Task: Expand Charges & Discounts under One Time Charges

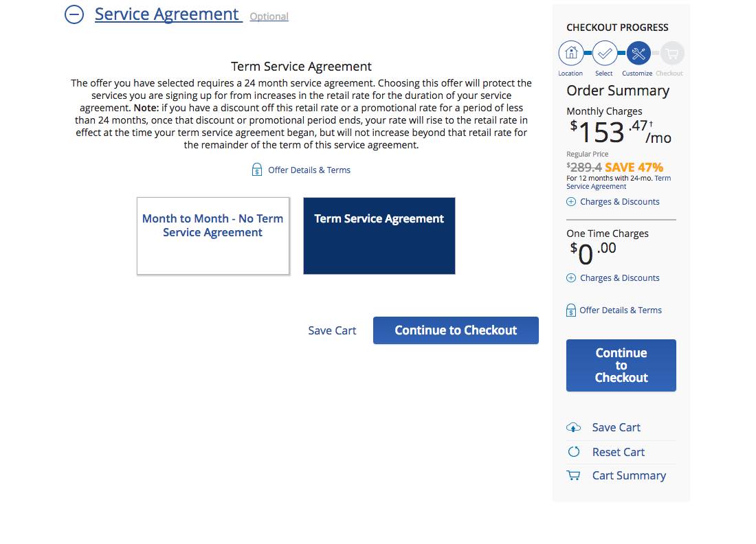Action: [x=612, y=278]
